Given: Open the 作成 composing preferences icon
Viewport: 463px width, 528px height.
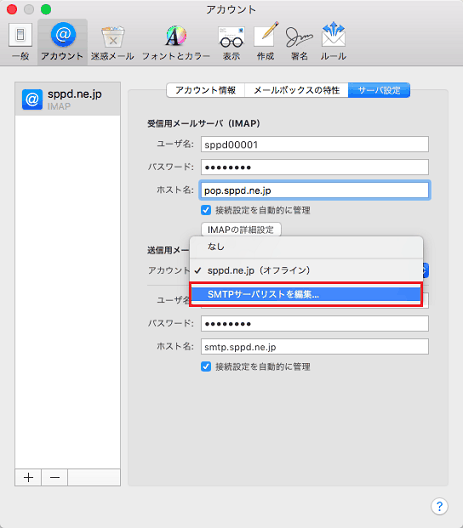Looking at the screenshot, I should coord(266,41).
